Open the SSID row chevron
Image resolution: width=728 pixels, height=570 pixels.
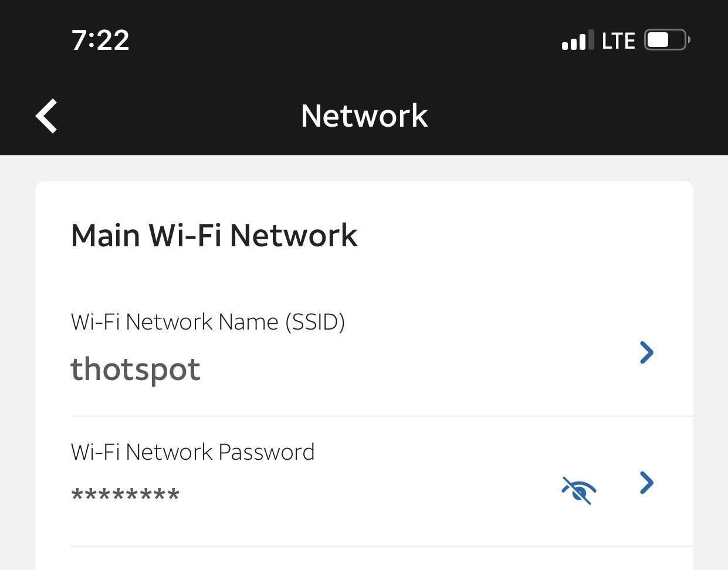tap(646, 352)
